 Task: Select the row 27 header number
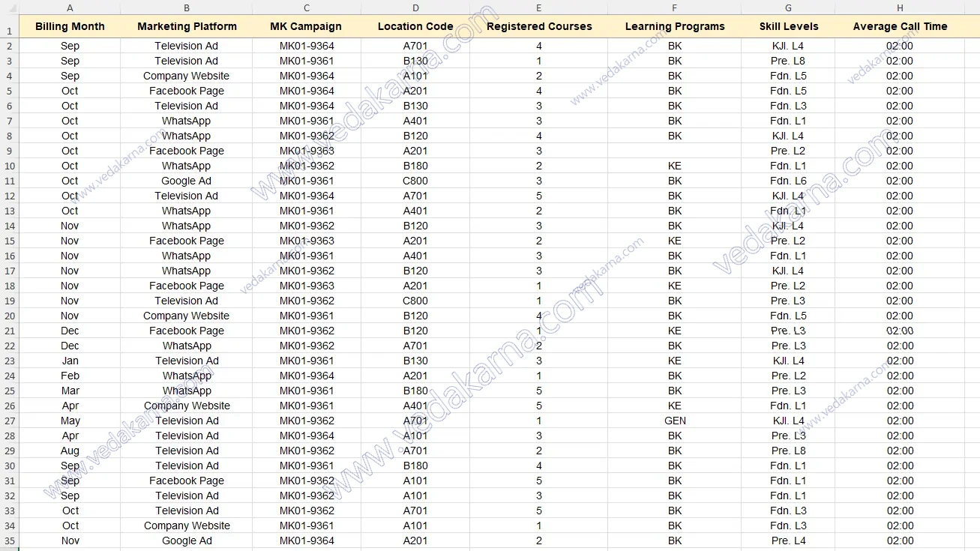(x=10, y=421)
